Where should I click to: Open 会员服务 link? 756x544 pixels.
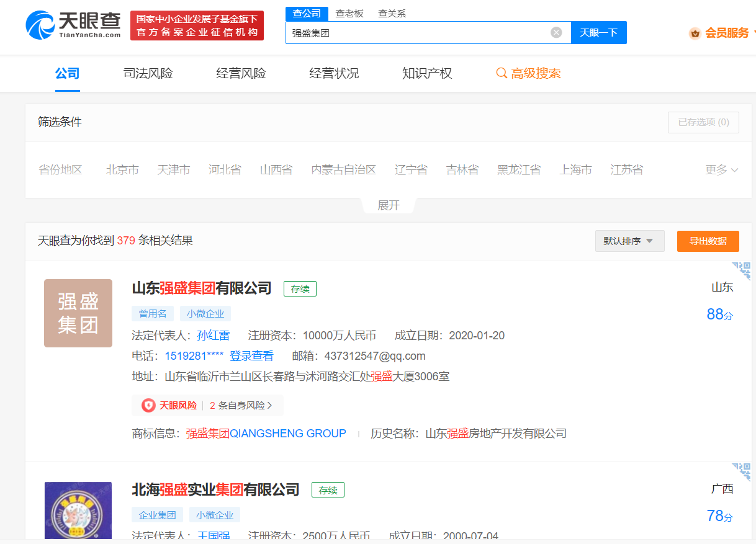pyautogui.click(x=727, y=33)
